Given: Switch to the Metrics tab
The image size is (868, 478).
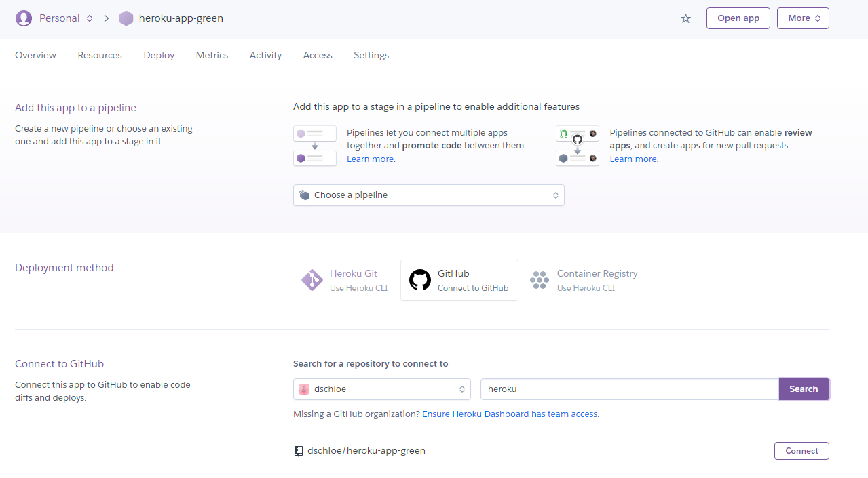Looking at the screenshot, I should (x=211, y=55).
